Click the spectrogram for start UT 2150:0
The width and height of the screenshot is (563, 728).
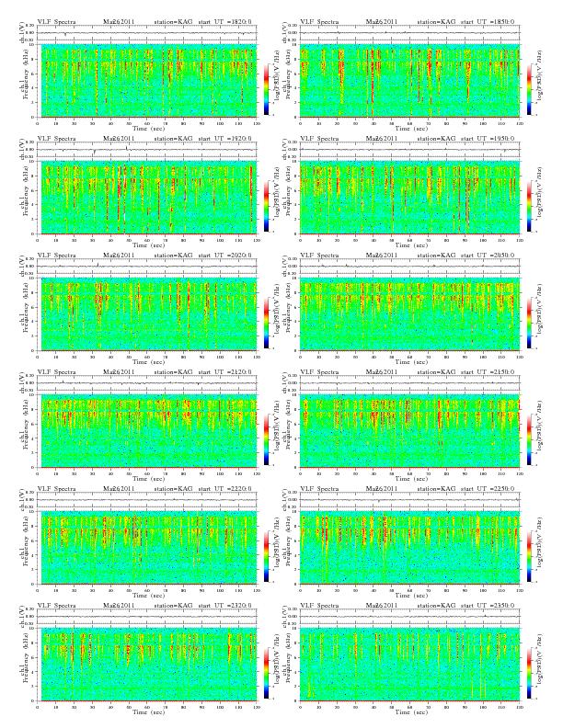tap(410, 431)
